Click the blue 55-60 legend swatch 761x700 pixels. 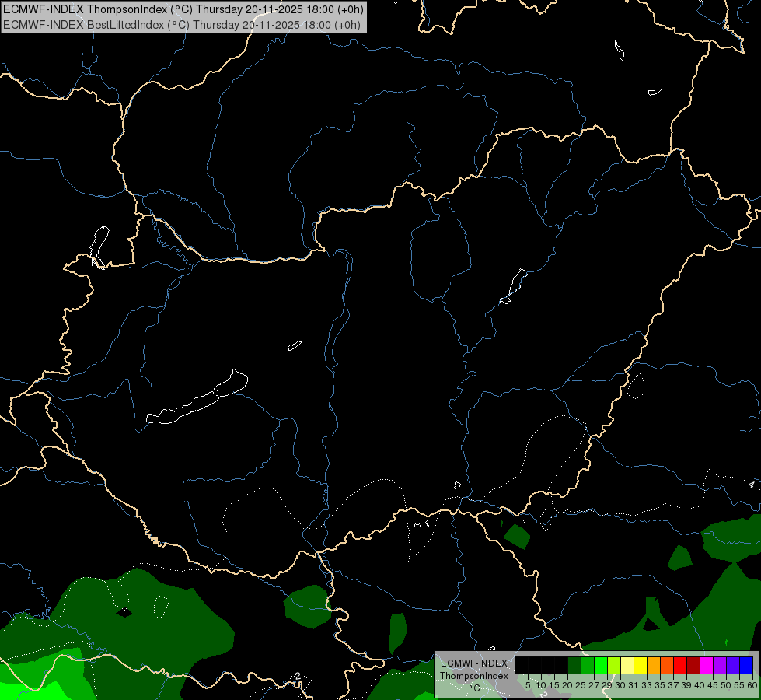[746, 666]
